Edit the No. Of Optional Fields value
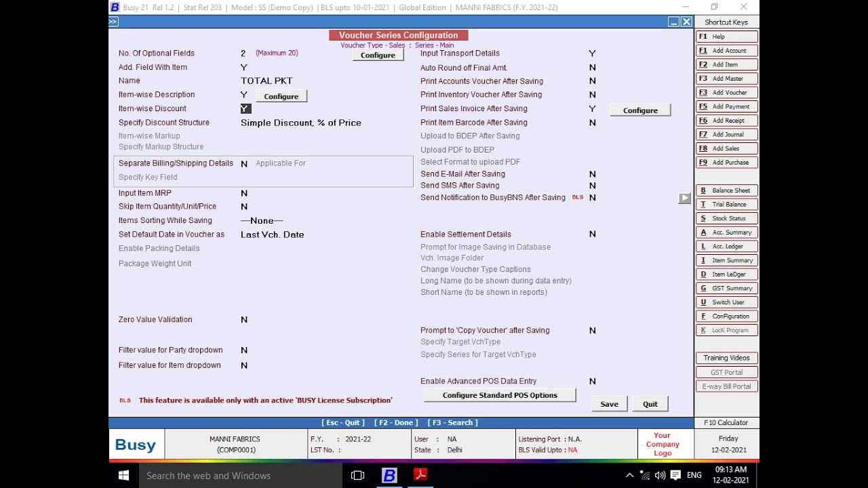 [243, 54]
